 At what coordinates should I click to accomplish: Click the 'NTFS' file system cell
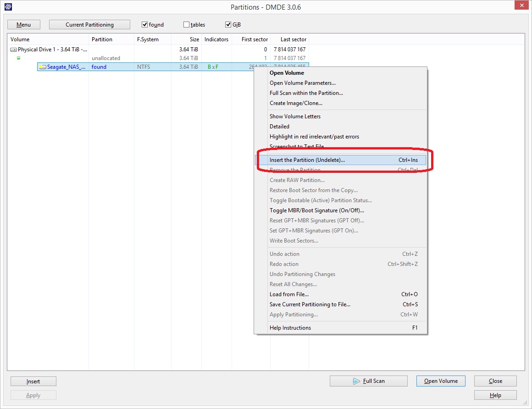[x=144, y=67]
